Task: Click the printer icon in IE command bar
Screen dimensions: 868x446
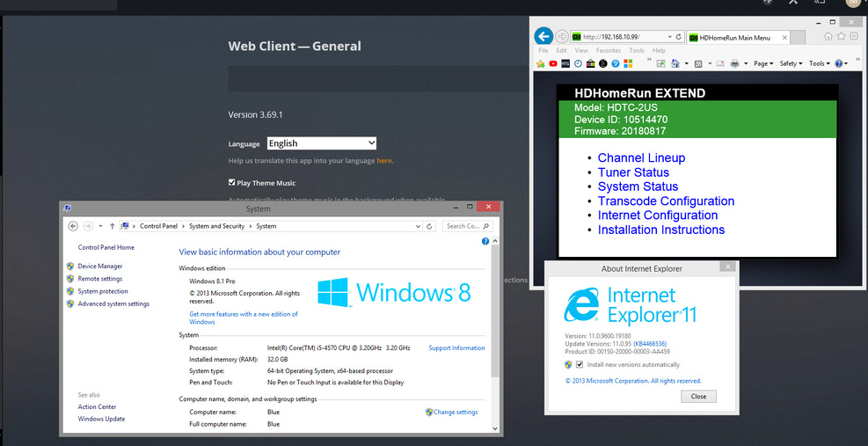Action: coord(734,63)
